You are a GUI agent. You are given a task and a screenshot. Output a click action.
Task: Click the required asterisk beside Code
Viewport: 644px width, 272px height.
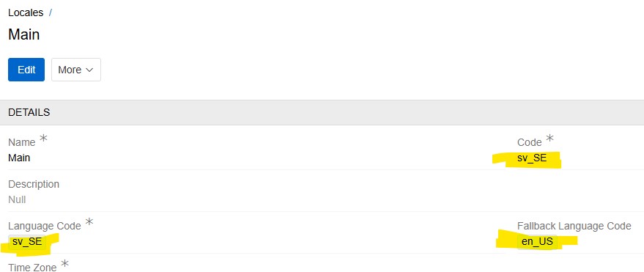[x=549, y=139]
